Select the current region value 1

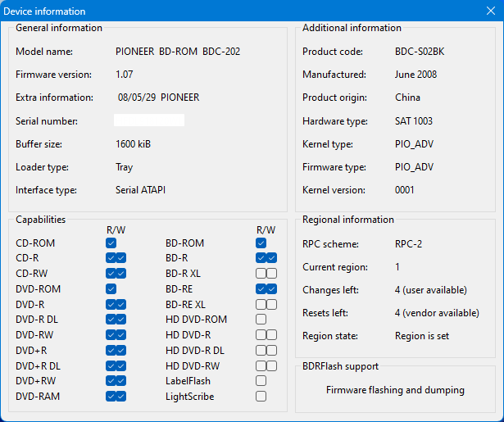tap(397, 267)
